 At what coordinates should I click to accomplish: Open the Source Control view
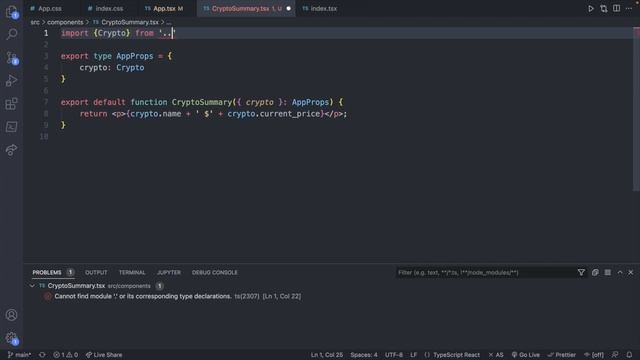coord(11,58)
